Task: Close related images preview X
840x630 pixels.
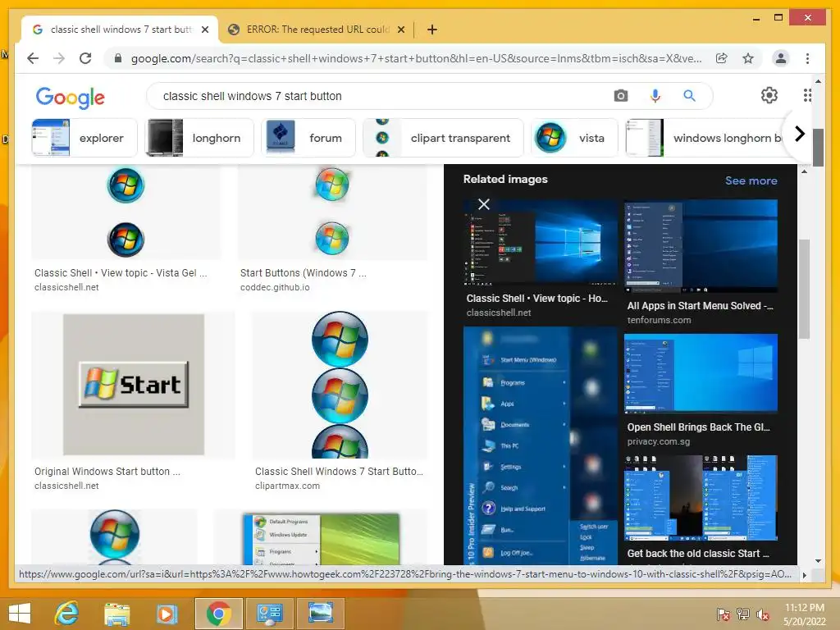Action: (x=484, y=204)
